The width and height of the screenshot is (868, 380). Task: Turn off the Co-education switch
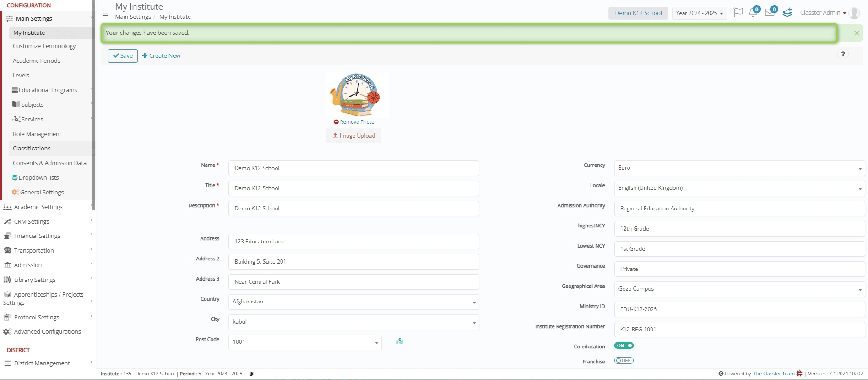pos(624,346)
